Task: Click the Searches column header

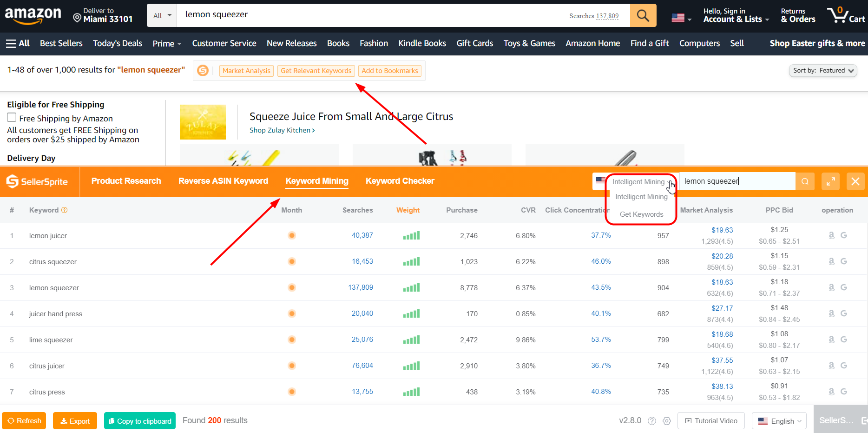Action: point(358,210)
